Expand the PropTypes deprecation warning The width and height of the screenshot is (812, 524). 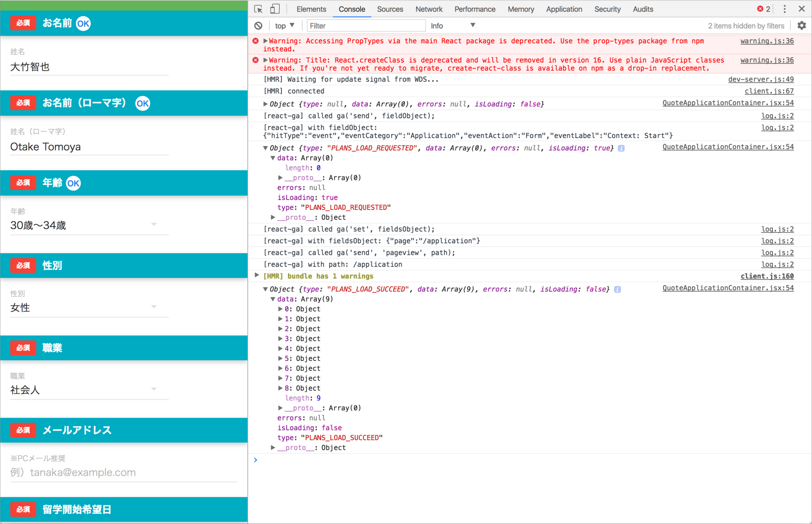pos(266,41)
